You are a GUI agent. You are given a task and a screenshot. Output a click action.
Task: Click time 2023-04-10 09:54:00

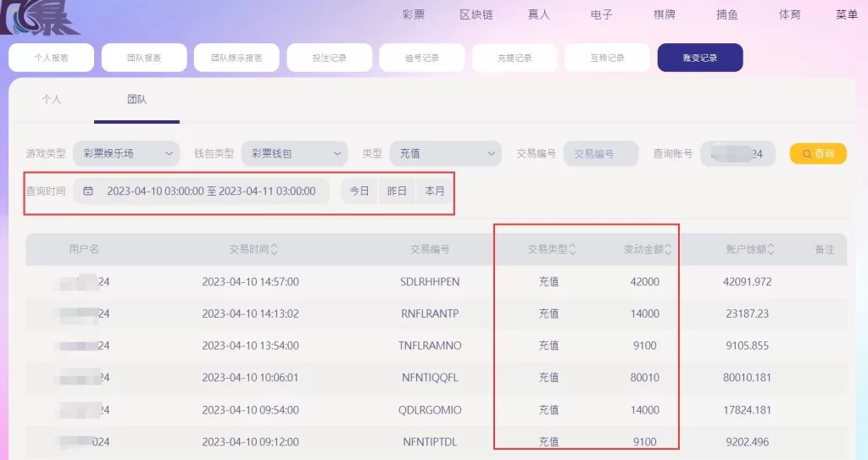(x=250, y=410)
